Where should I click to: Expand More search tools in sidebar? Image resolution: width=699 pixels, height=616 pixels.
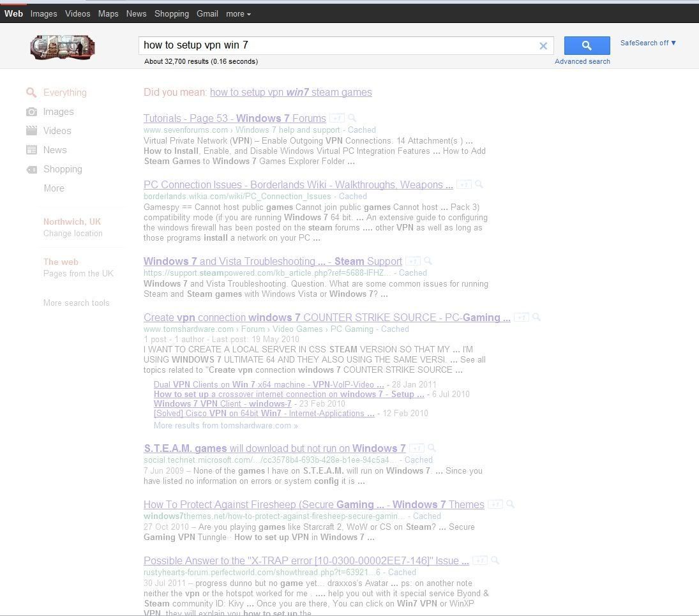click(76, 303)
